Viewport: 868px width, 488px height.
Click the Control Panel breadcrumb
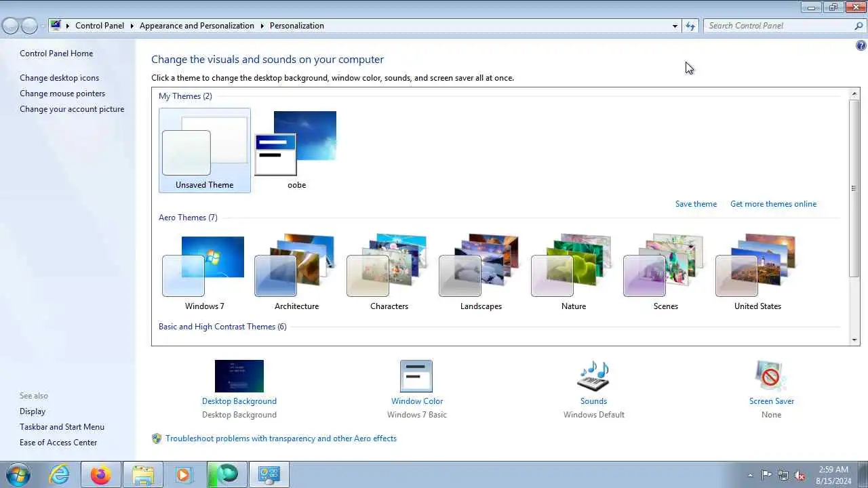tap(100, 26)
